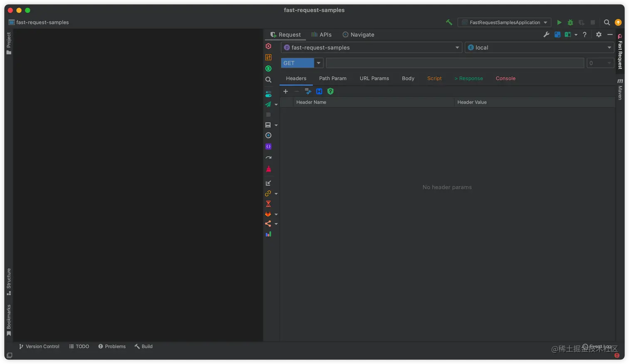Viewport: 629px width, 364px height.
Task: Open the Body tab
Action: [408, 78]
